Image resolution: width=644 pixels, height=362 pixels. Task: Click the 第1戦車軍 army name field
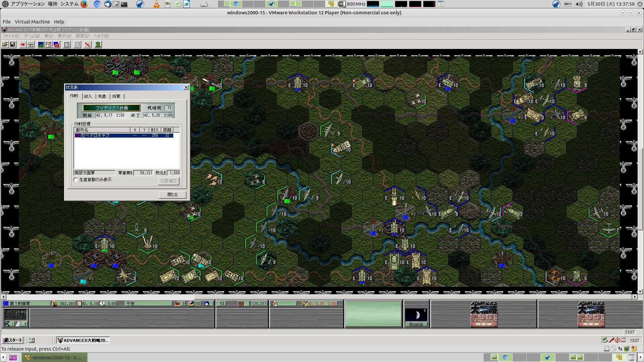click(30, 304)
